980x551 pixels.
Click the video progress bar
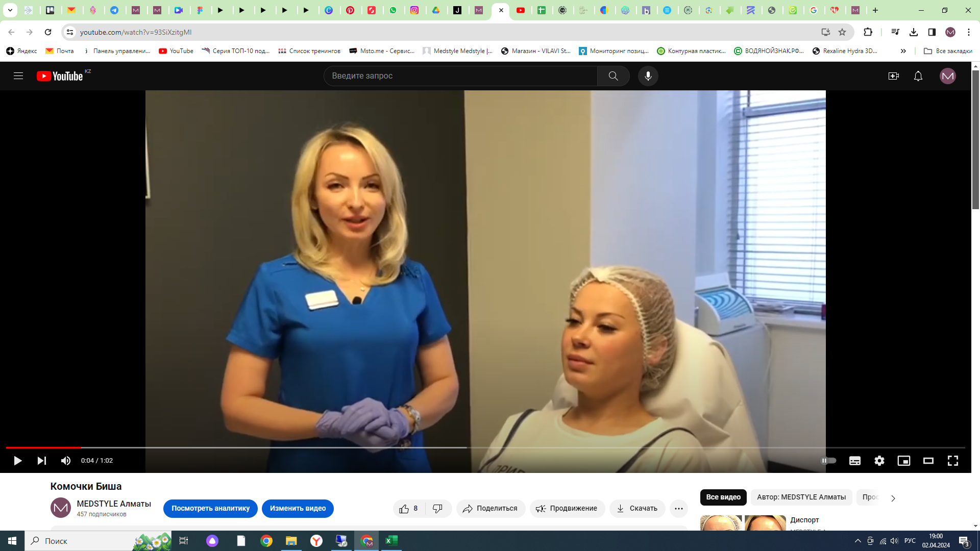(485, 447)
